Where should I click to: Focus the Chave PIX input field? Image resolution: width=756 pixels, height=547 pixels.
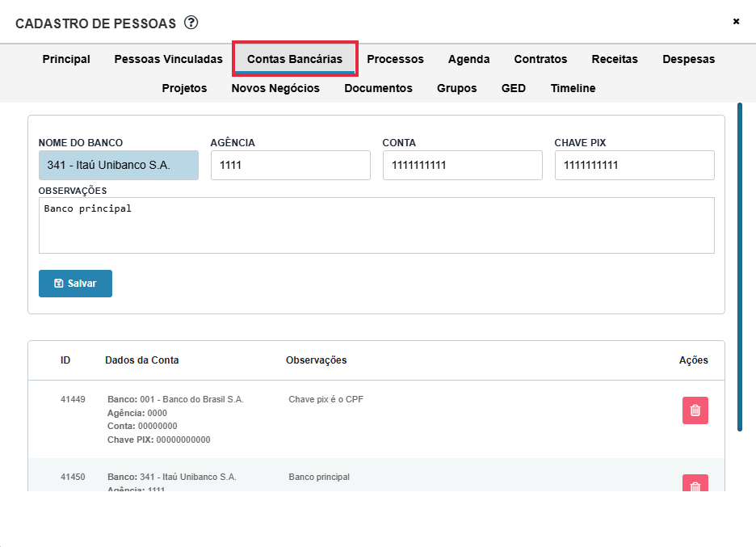click(x=634, y=165)
